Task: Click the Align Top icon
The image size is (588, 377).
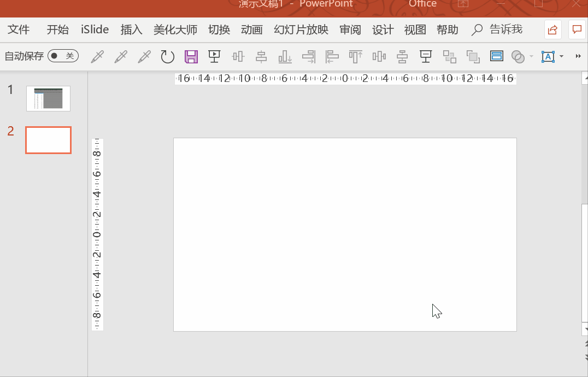Action: coord(356,57)
